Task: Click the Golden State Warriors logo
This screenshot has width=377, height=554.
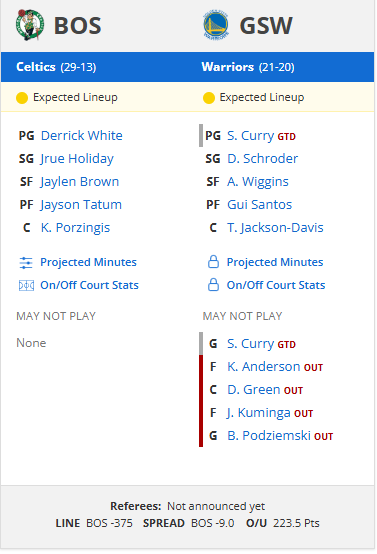Action: point(216,25)
